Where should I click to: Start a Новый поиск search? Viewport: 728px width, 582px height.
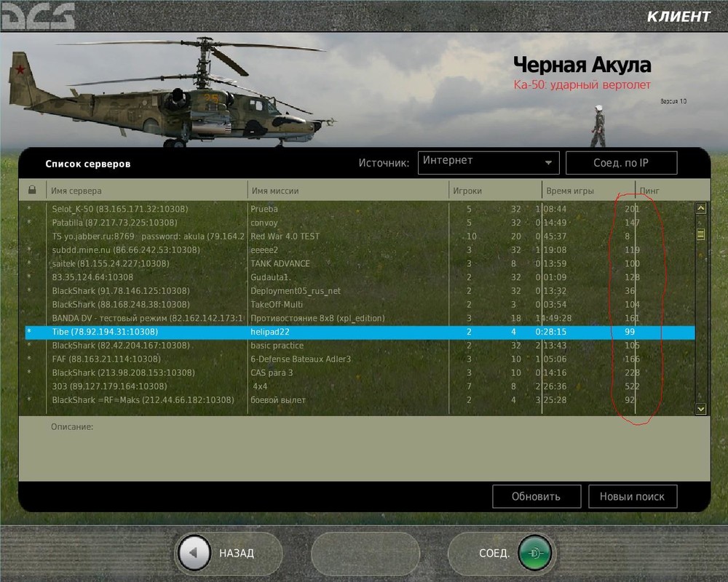tap(633, 496)
